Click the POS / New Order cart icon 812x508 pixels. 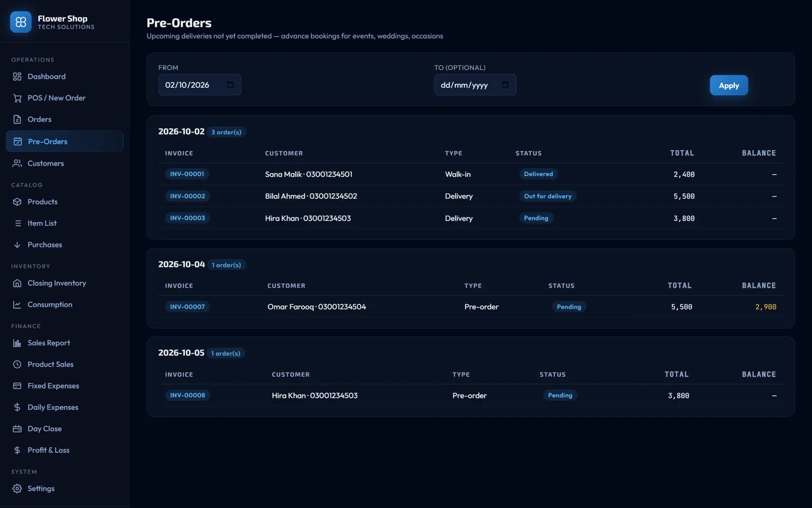(17, 98)
